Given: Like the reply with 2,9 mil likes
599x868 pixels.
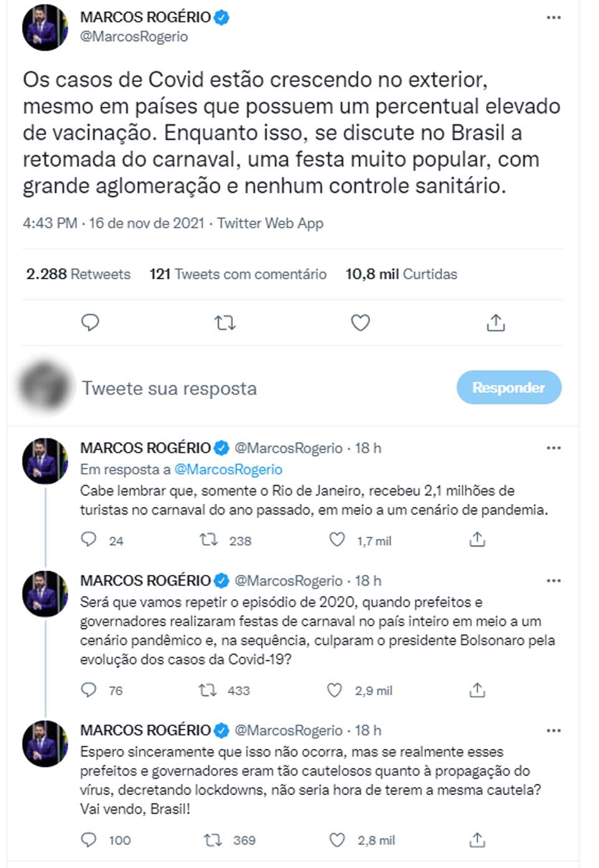Looking at the screenshot, I should pos(335,690).
